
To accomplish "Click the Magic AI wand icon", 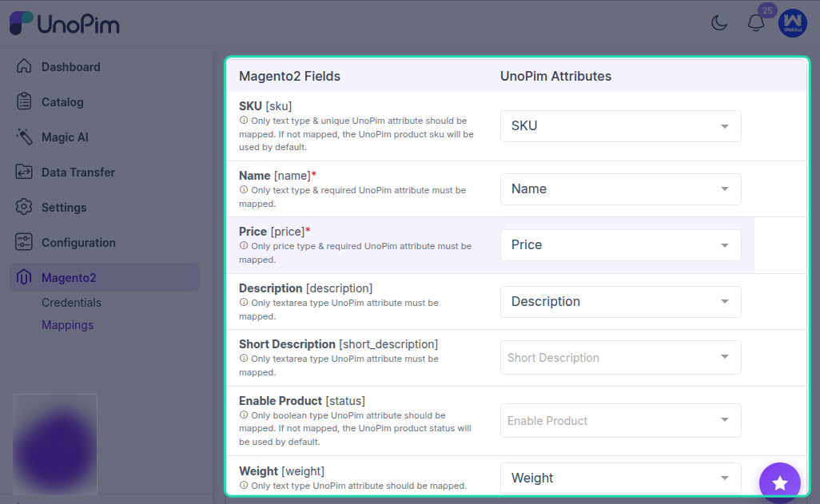I will tap(24, 137).
